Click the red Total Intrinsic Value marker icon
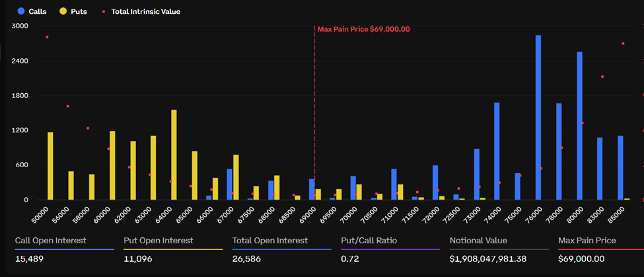Image resolution: width=644 pixels, height=277 pixels. (x=104, y=11)
